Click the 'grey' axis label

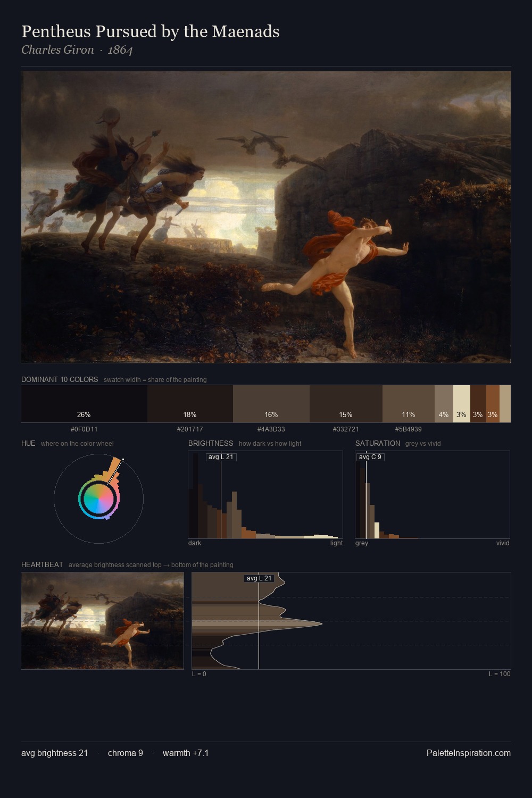point(362,543)
